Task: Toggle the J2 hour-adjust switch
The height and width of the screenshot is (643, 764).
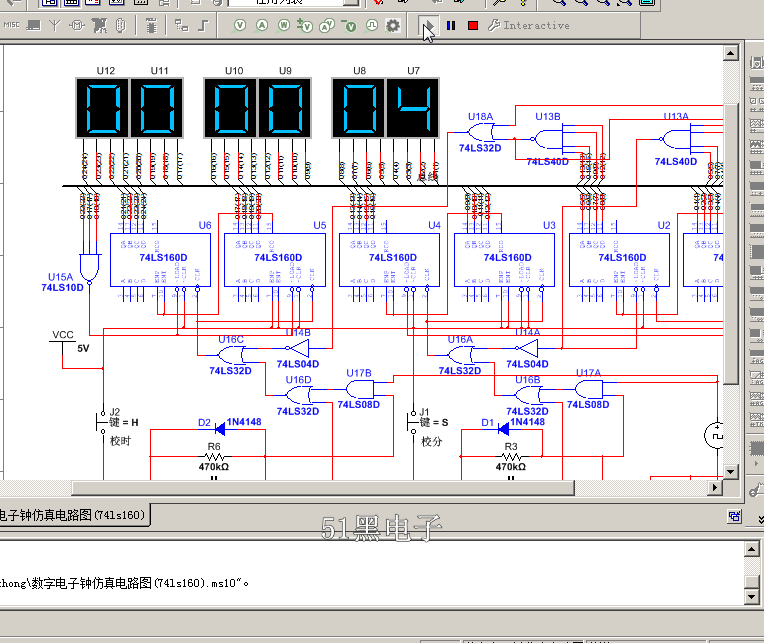Action: 103,422
